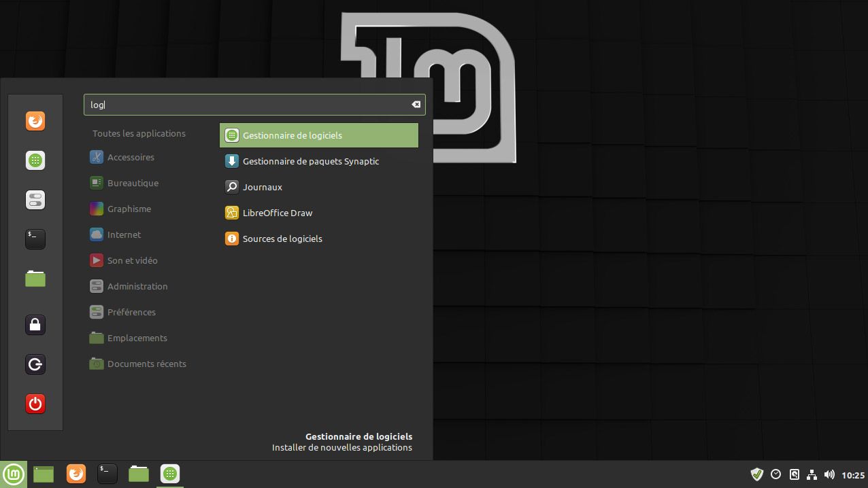Click the square tray applet before the network icon
Viewport: 868px width, 488px height.
click(794, 474)
